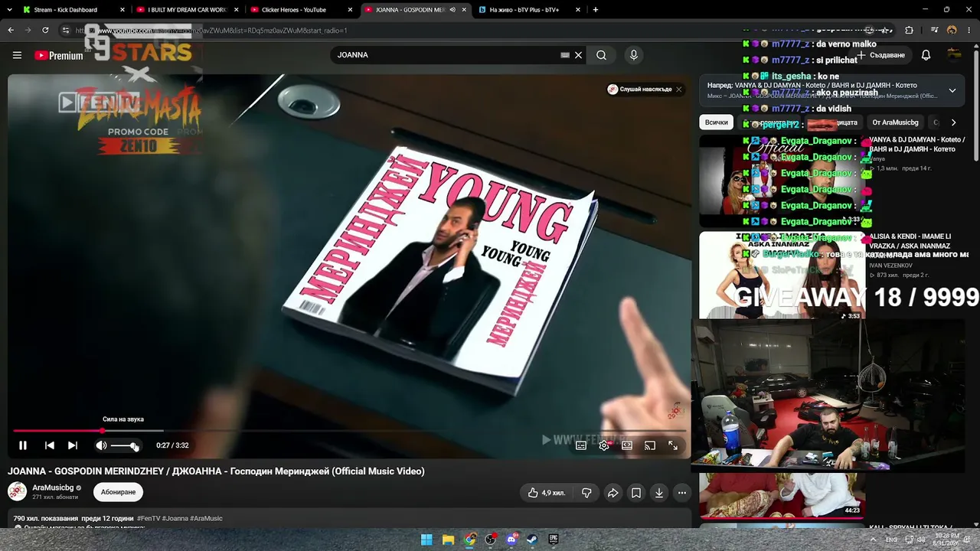Open the YouTube account avatar menu

(954, 54)
